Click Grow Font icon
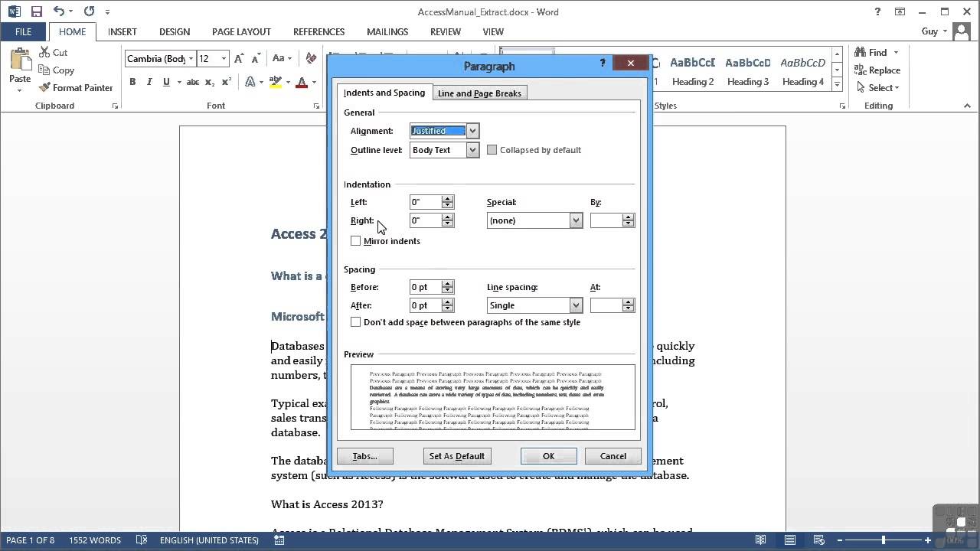980x551 pixels. [x=239, y=58]
